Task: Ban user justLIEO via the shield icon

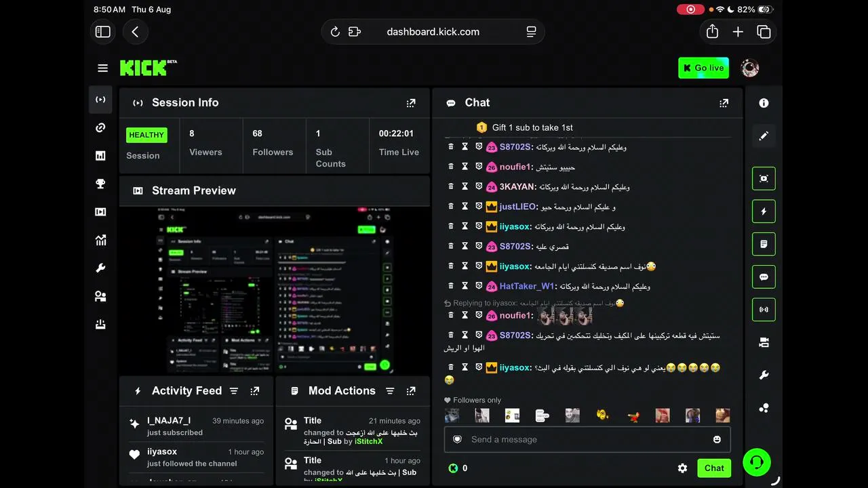Action: (x=479, y=206)
